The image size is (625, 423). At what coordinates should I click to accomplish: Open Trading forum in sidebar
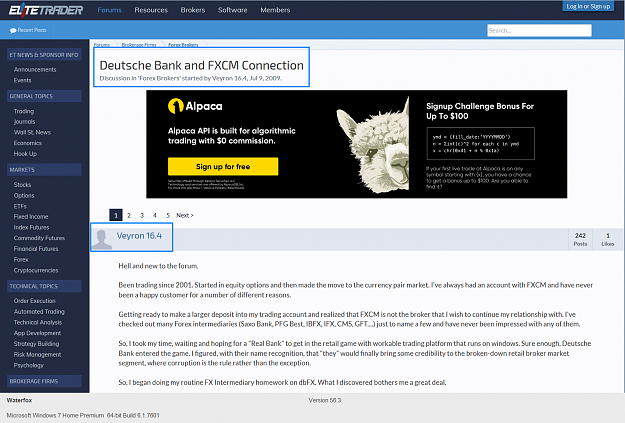24,111
